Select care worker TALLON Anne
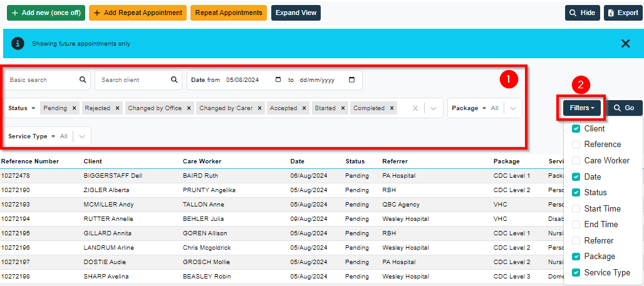This screenshot has width=644, height=286. 204,205
